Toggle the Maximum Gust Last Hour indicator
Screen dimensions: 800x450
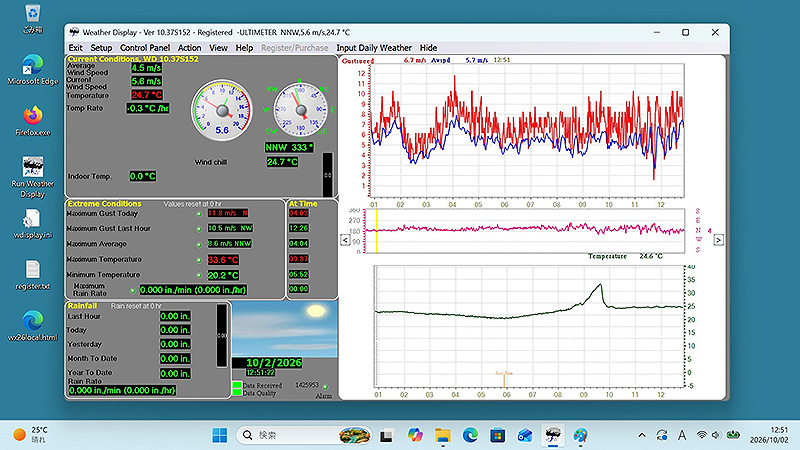(x=199, y=229)
